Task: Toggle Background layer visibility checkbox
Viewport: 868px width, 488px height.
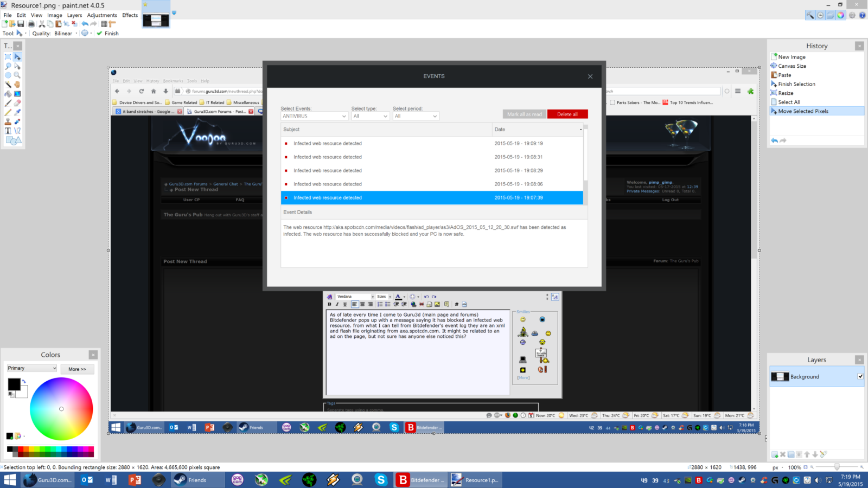Action: coord(860,376)
